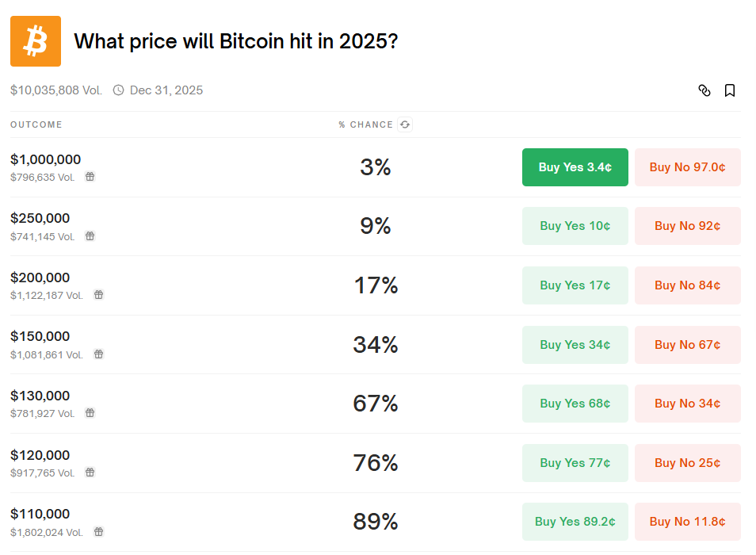Click the gift icon under $120,000
This screenshot has width=756, height=555.
click(x=90, y=473)
